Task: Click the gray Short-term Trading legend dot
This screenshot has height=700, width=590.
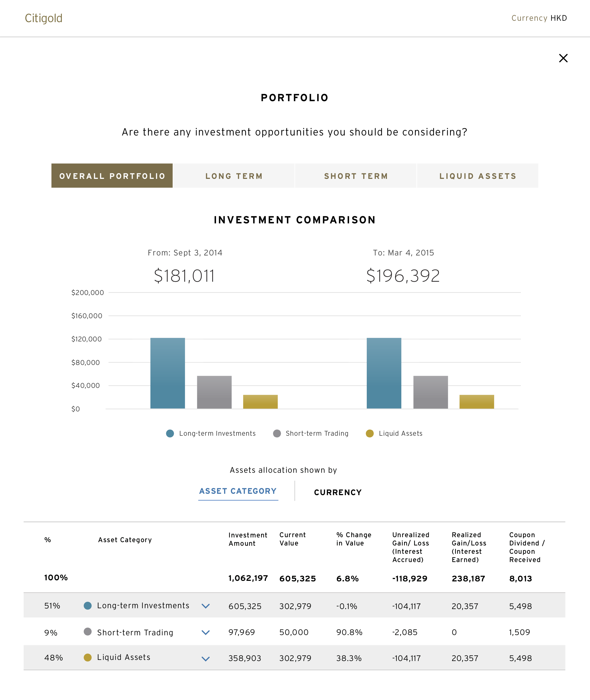Action: click(277, 433)
